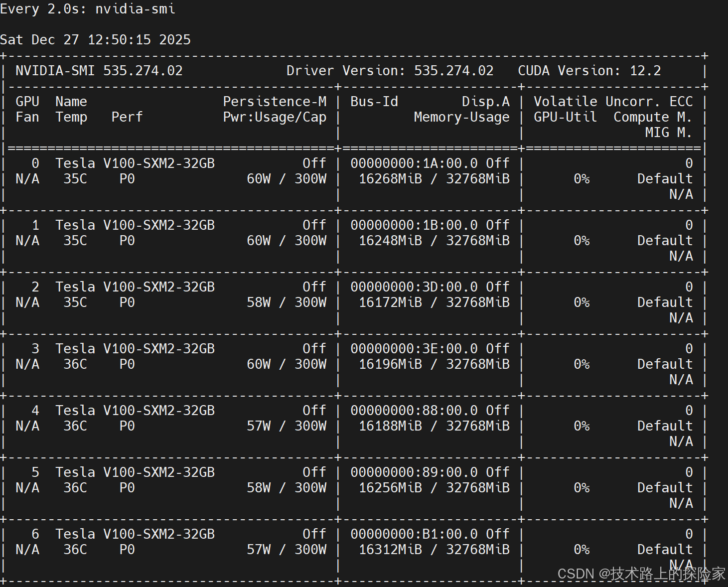Click the 'Every 2.0s: nvidia-smi' watch header
Viewport: 728px width, 587px height.
[x=88, y=9]
